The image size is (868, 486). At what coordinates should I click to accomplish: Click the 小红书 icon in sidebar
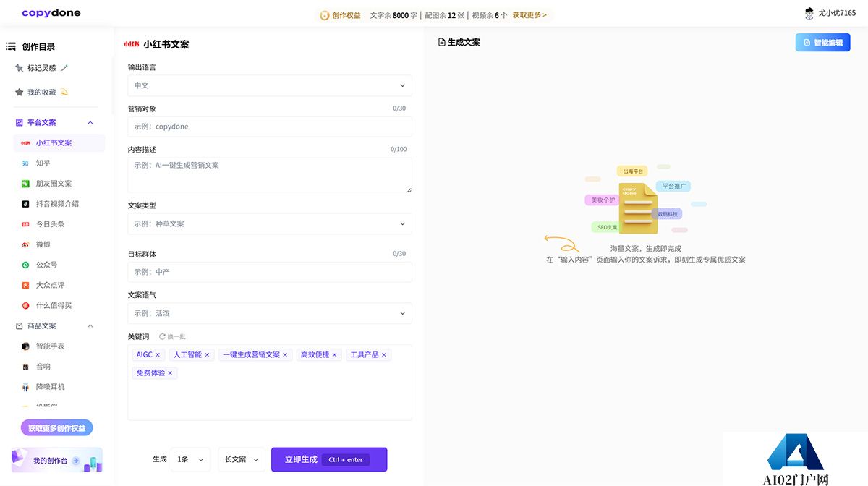click(26, 142)
